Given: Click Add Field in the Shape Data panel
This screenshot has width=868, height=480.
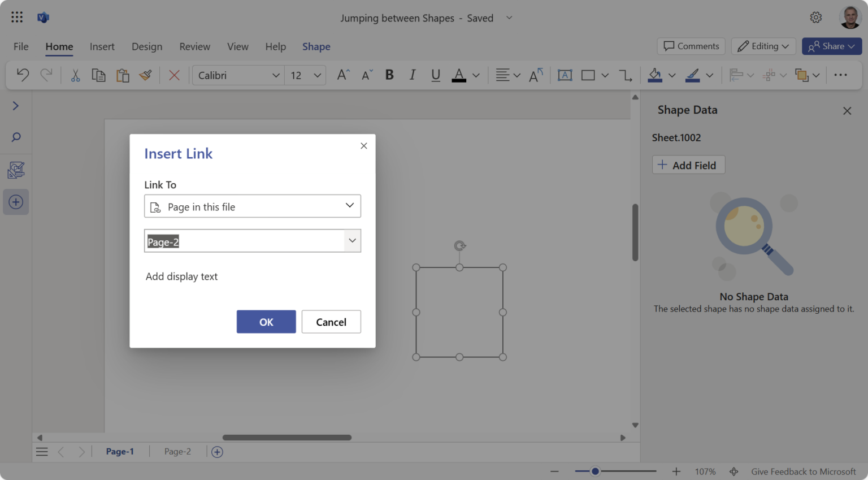Looking at the screenshot, I should click(688, 165).
